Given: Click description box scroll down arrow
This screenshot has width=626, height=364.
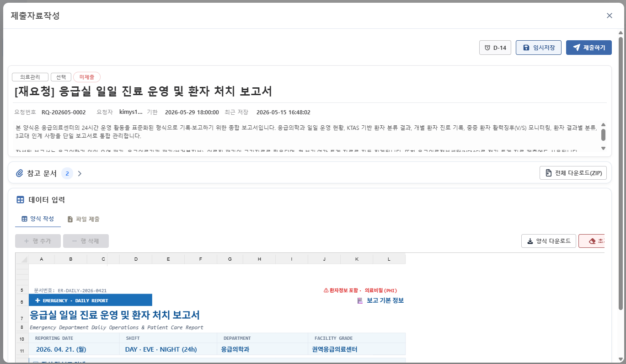Looking at the screenshot, I should 603,148.
